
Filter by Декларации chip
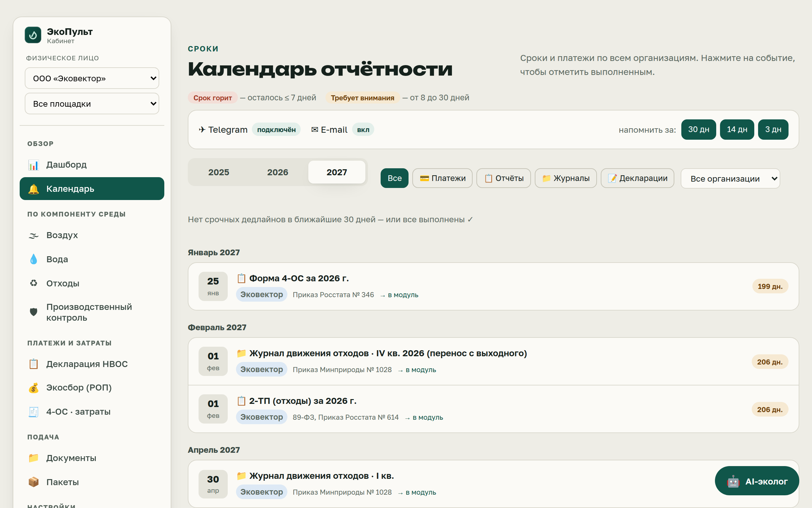coord(637,178)
